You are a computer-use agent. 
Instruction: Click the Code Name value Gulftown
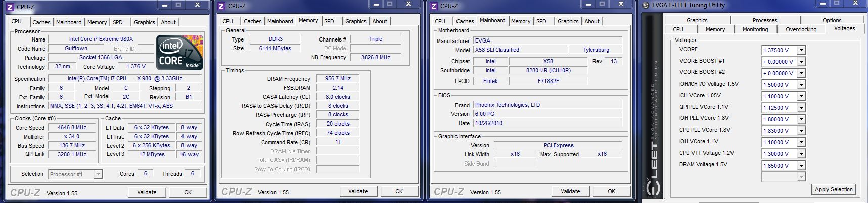[x=76, y=49]
